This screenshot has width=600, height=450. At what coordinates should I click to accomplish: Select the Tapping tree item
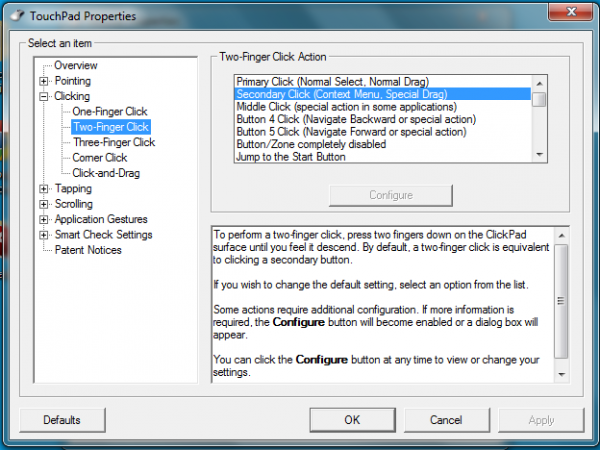tap(73, 189)
